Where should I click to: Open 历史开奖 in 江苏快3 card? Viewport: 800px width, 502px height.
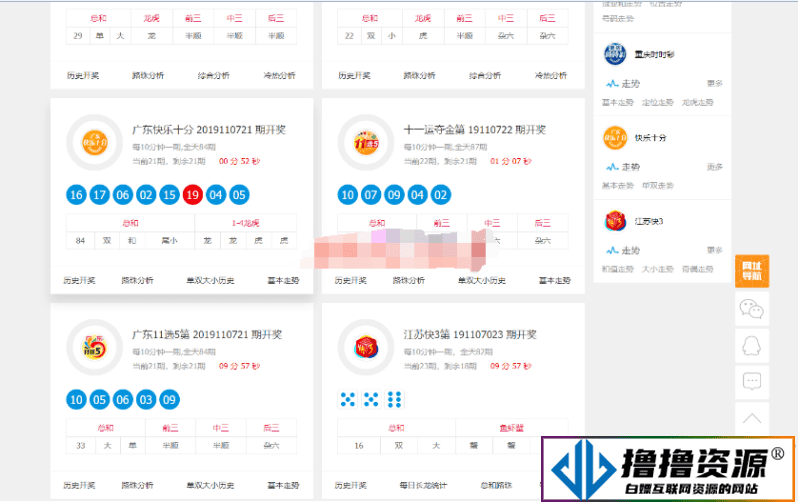tap(351, 486)
